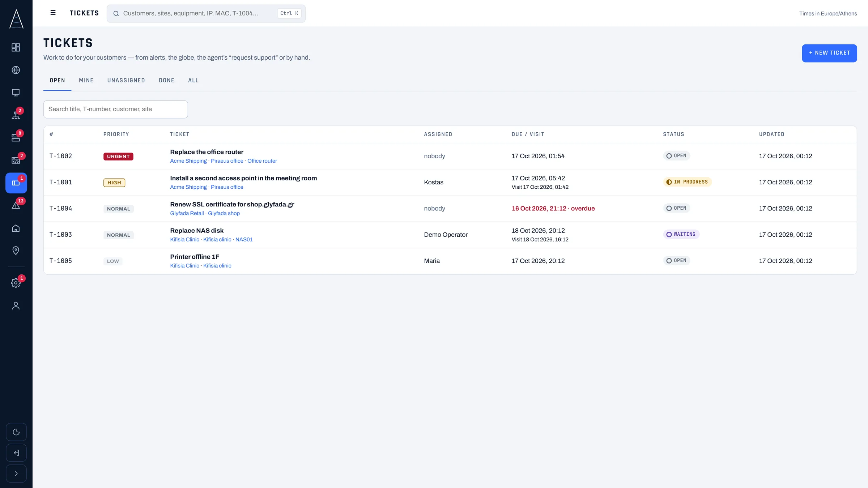
Task: Open the NAS01 equipment link
Action: [x=244, y=239]
